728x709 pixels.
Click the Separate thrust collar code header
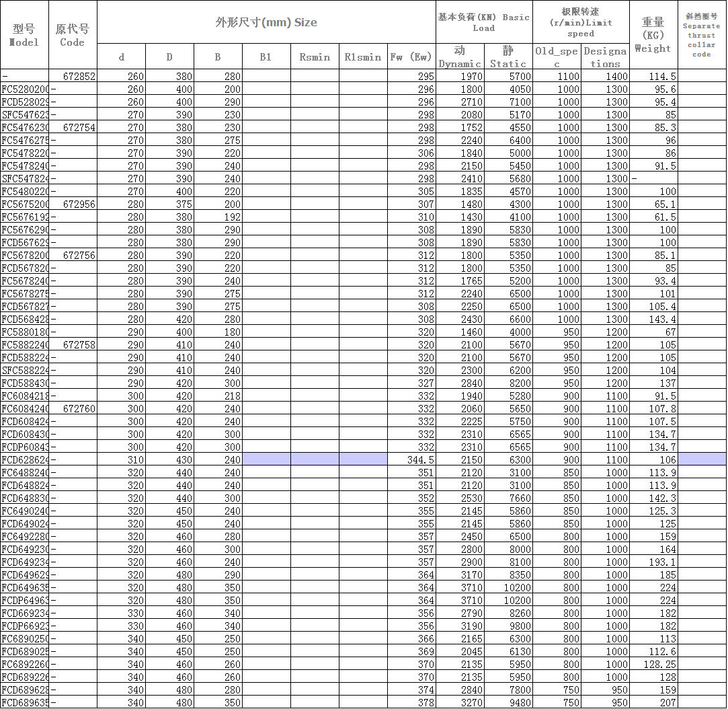[702, 35]
